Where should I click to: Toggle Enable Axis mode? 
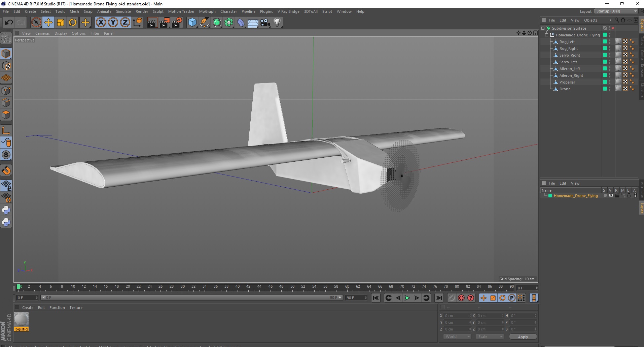pyautogui.click(x=6, y=130)
